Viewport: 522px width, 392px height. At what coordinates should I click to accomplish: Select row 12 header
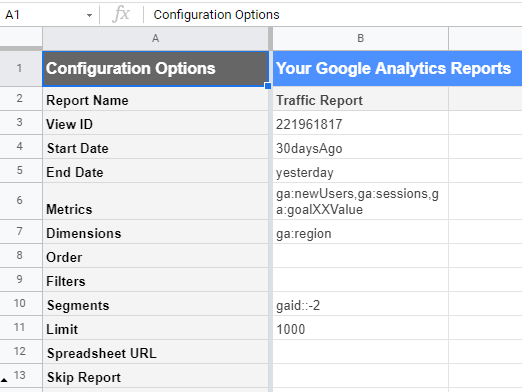21,352
